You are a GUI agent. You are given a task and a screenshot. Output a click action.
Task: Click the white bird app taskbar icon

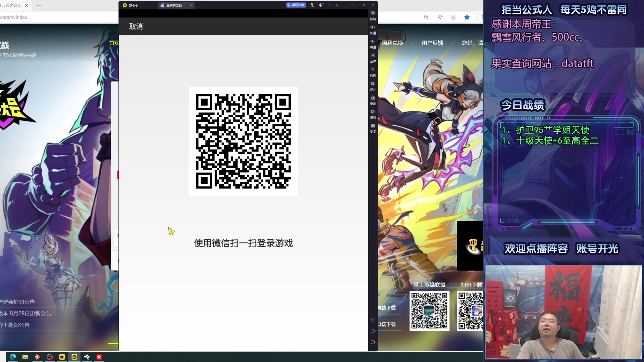(87, 357)
